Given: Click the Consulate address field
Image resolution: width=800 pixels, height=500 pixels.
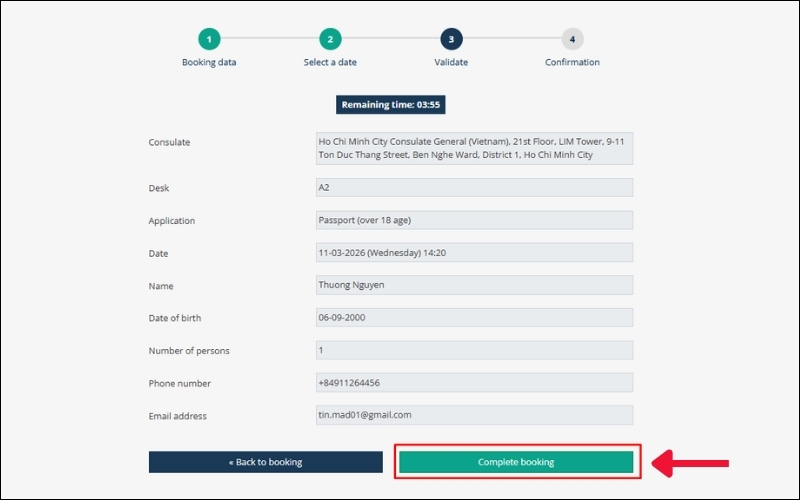Looking at the screenshot, I should click(474, 148).
